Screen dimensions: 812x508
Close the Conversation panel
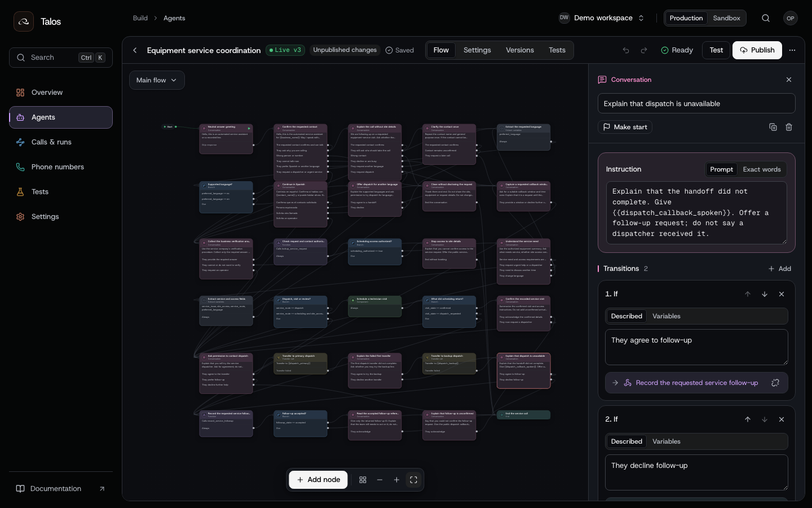(x=789, y=80)
